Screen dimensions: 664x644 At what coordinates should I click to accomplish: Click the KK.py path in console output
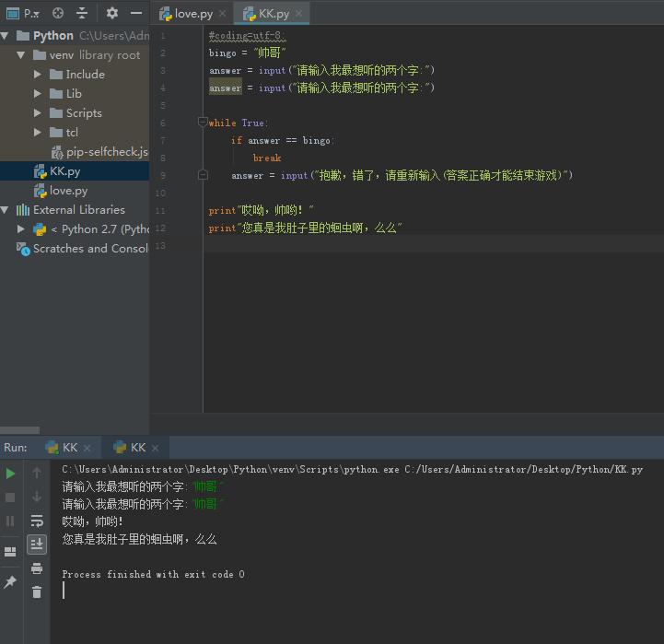(x=523, y=470)
